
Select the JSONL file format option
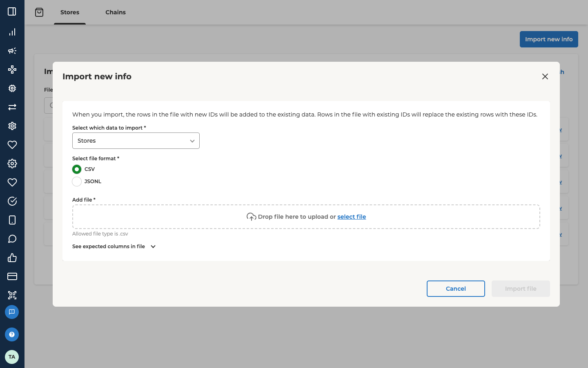click(x=77, y=182)
